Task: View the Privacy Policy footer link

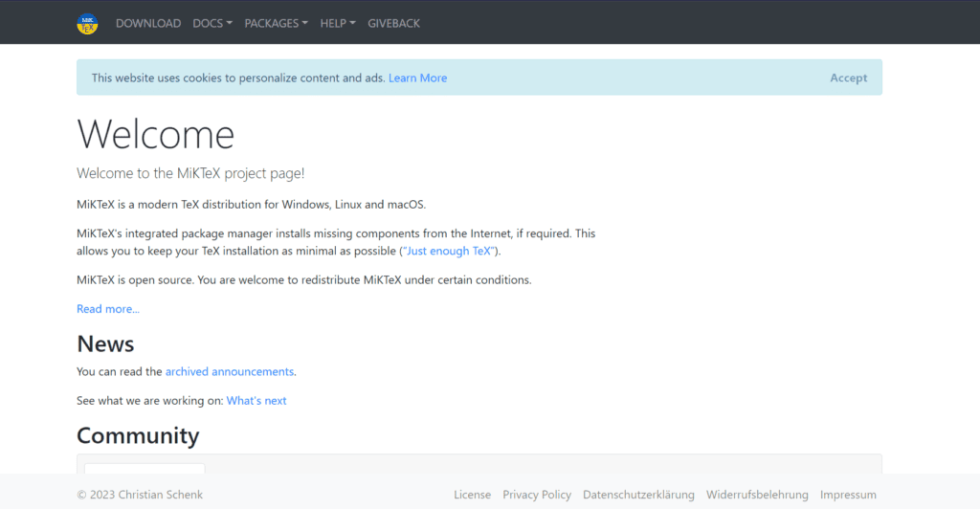Action: point(537,495)
